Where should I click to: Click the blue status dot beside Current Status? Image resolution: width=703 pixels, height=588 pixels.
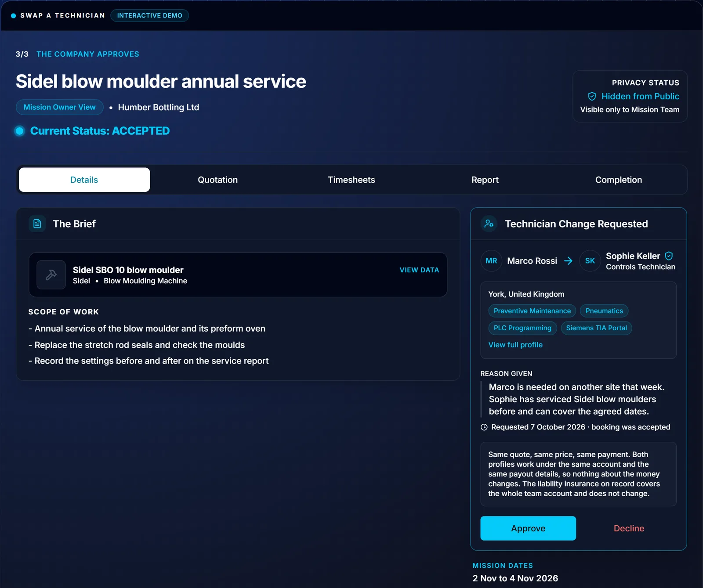pyautogui.click(x=19, y=131)
